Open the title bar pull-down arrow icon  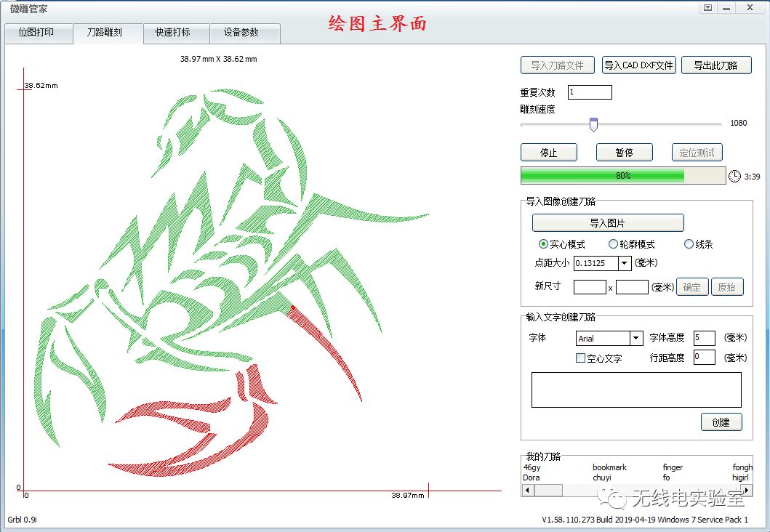[706, 8]
